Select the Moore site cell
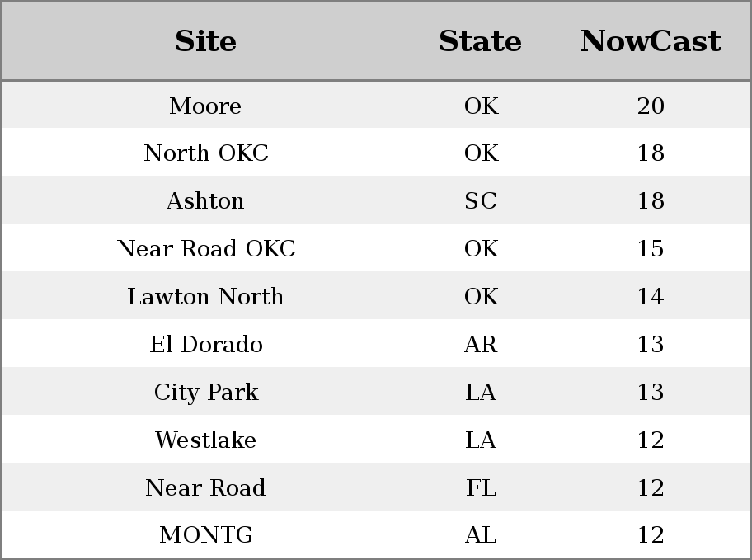This screenshot has height=560, width=752. click(205, 106)
